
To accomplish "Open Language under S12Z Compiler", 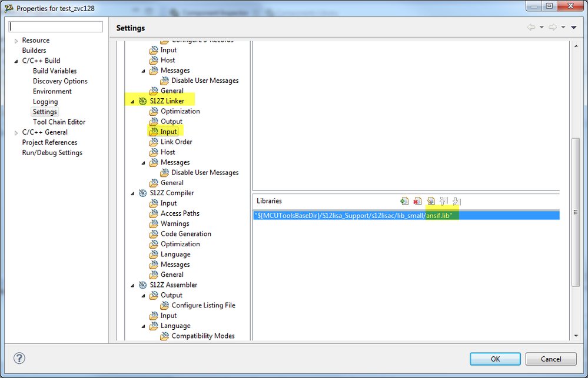I will pos(175,254).
